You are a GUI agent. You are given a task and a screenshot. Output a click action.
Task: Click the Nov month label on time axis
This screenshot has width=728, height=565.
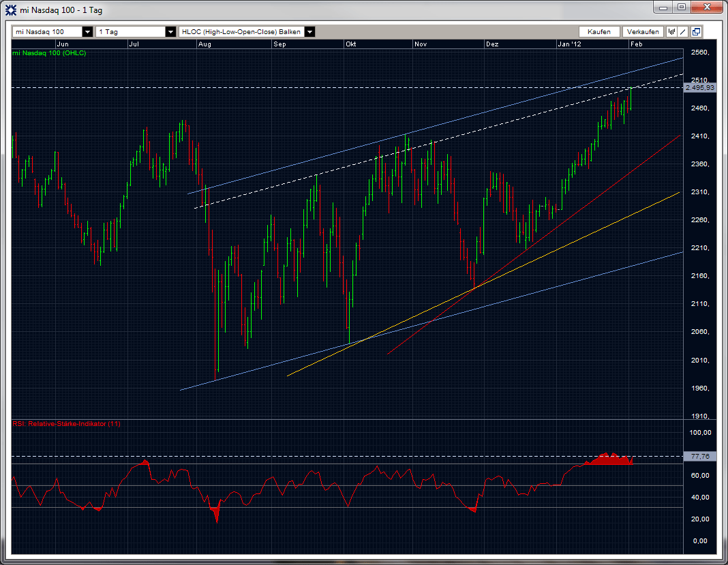coord(421,44)
